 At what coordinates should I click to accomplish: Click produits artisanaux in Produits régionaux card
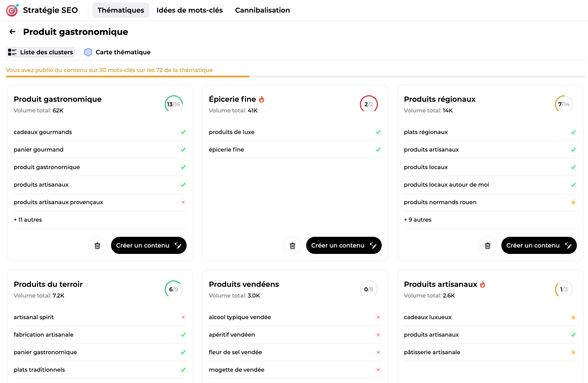pos(431,150)
